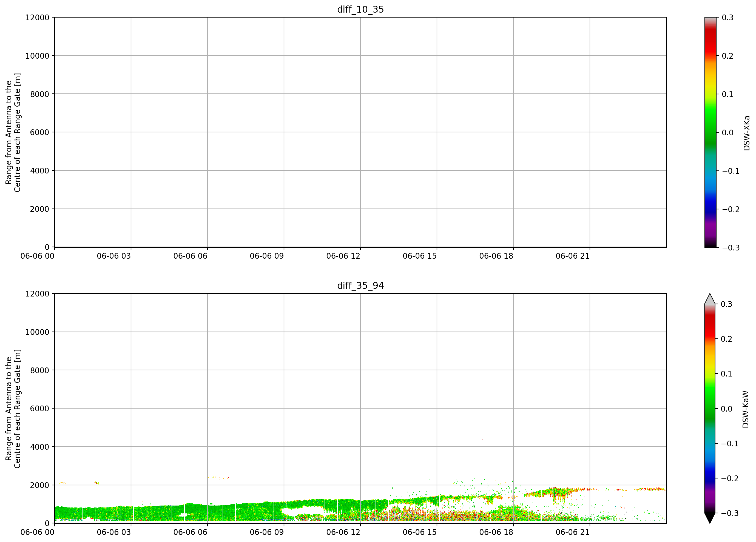Screen dimensions: 756x542
Task: Click the −0.1 tick on DSW-KaW colorbar
Action: pos(730,443)
